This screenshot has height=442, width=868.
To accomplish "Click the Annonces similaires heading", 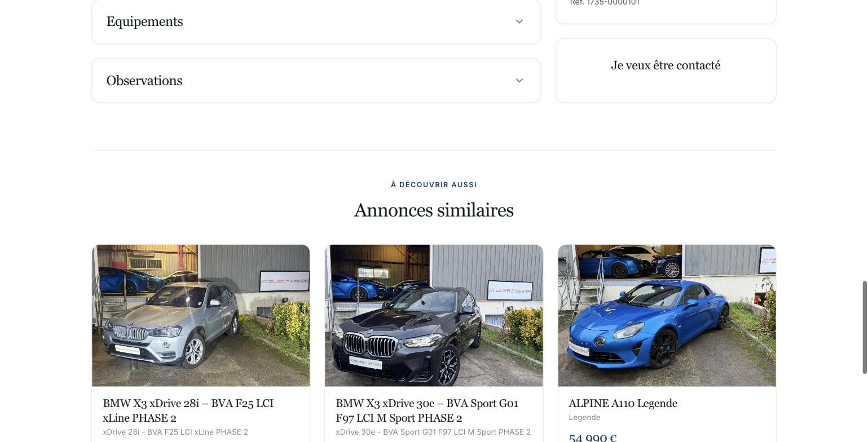I will [434, 210].
